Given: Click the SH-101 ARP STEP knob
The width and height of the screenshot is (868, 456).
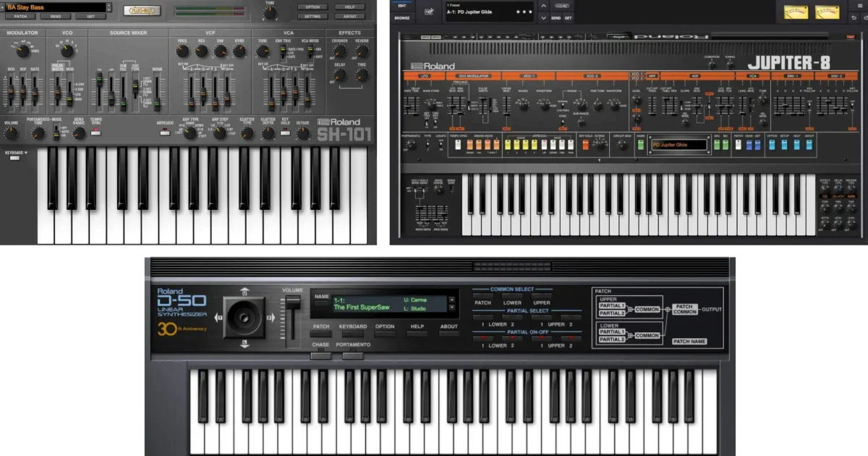Looking at the screenshot, I should 219,133.
